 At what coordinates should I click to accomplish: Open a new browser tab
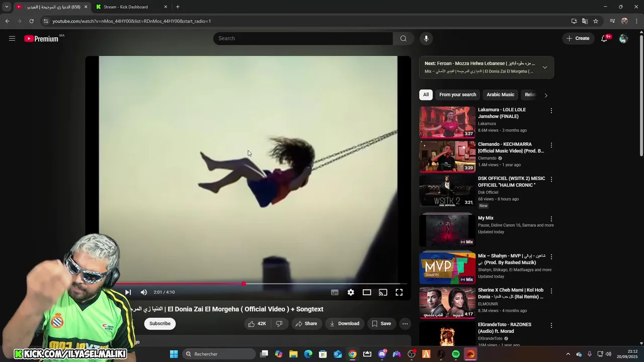click(x=178, y=7)
